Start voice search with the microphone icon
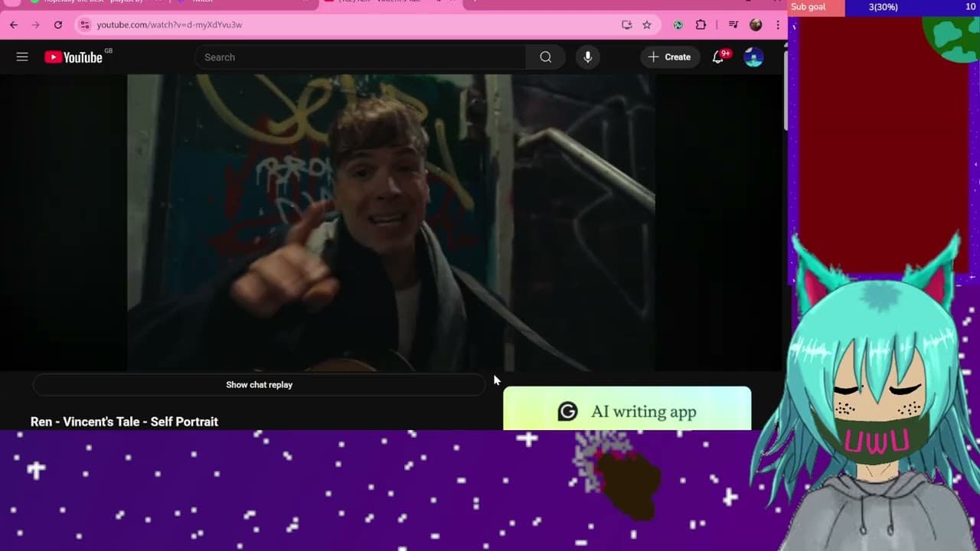The width and height of the screenshot is (980, 551). pyautogui.click(x=587, y=57)
